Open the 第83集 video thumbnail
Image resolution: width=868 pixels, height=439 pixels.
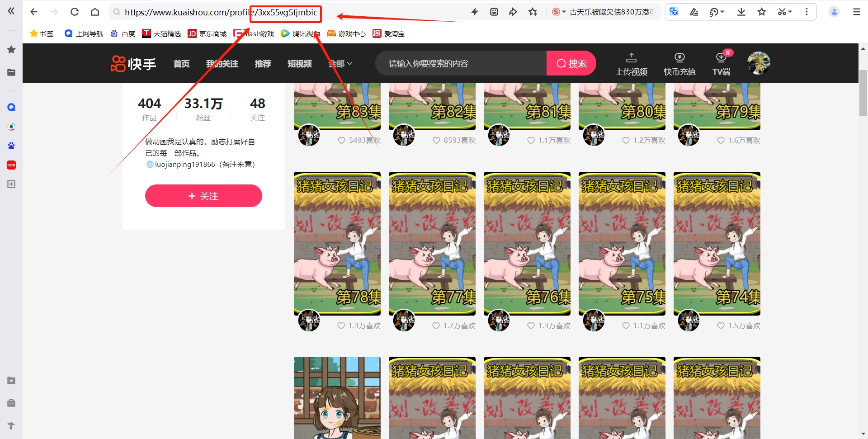(337, 107)
